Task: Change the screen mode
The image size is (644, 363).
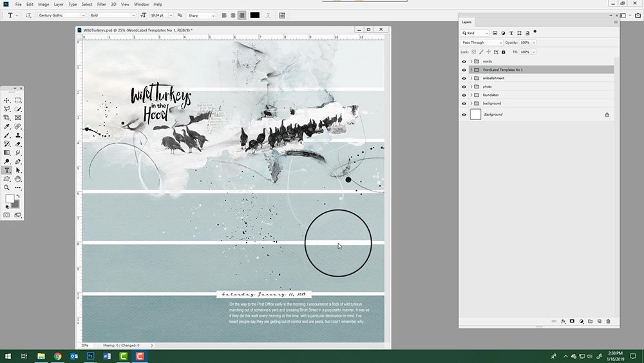Action: [x=18, y=215]
